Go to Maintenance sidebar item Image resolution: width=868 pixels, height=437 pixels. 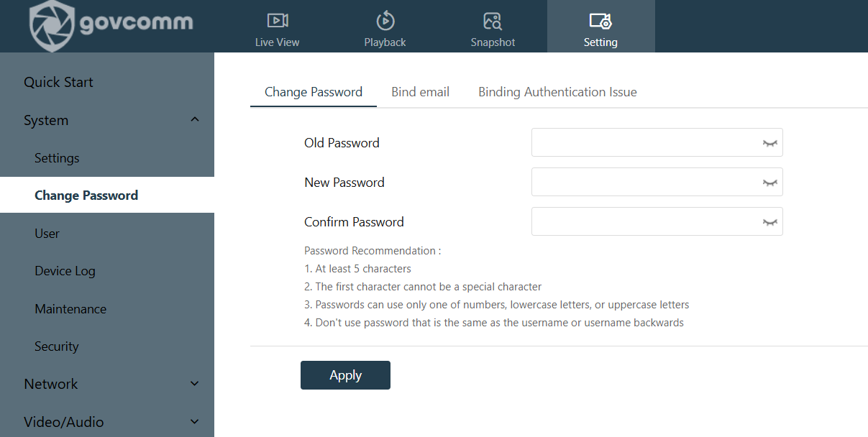[70, 309]
